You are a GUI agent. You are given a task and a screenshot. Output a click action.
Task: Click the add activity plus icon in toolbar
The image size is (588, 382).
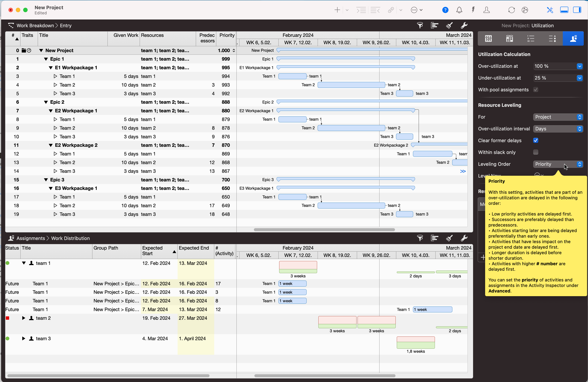click(337, 10)
